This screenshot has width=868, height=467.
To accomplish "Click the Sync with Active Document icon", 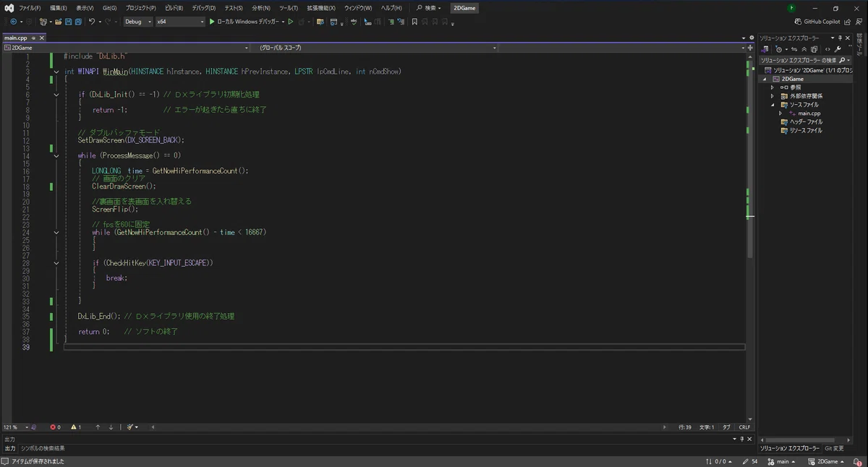I will (794, 49).
